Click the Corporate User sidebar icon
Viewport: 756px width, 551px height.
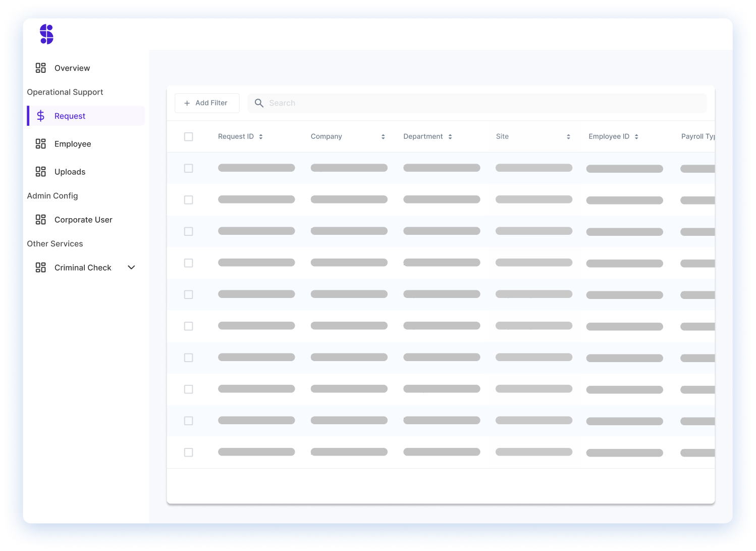tap(41, 220)
